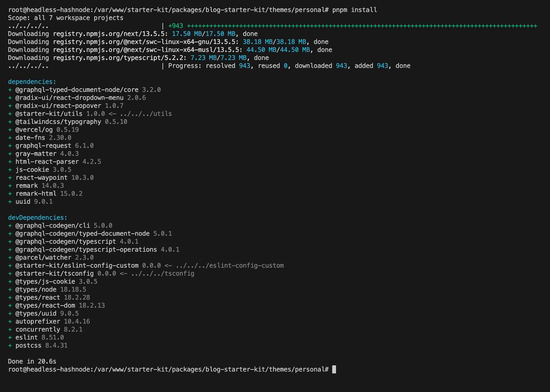The height and width of the screenshot is (392, 550).
Task: Click the "pnpm install" command text
Action: (x=354, y=10)
